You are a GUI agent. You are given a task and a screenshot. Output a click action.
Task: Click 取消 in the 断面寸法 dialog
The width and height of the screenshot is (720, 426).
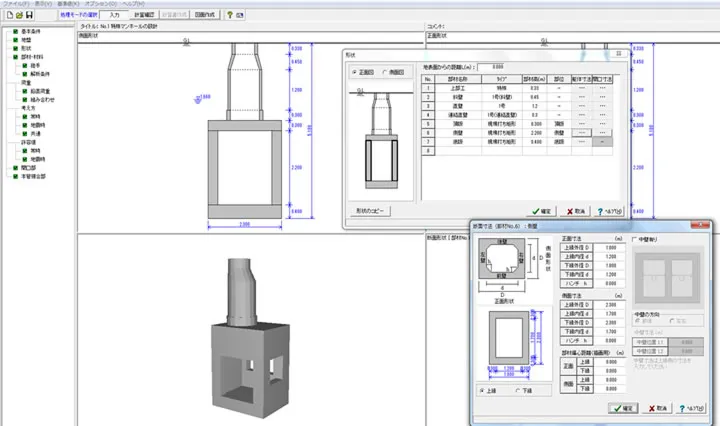click(660, 408)
